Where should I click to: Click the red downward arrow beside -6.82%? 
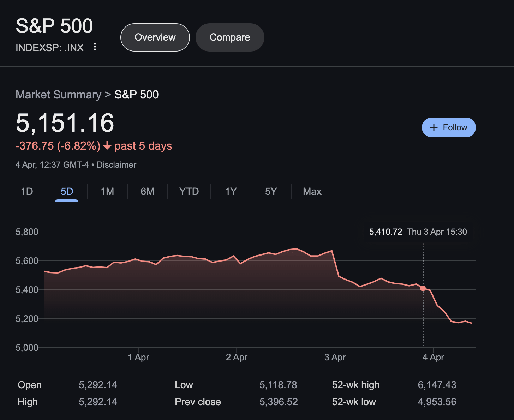coord(107,146)
